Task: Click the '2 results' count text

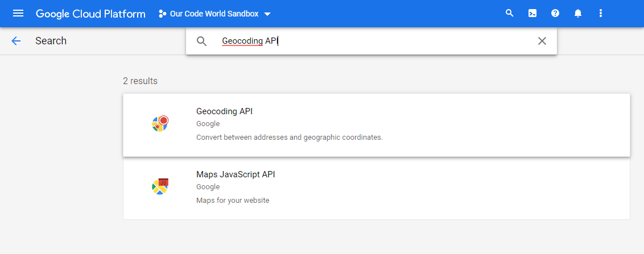Action: click(x=140, y=81)
